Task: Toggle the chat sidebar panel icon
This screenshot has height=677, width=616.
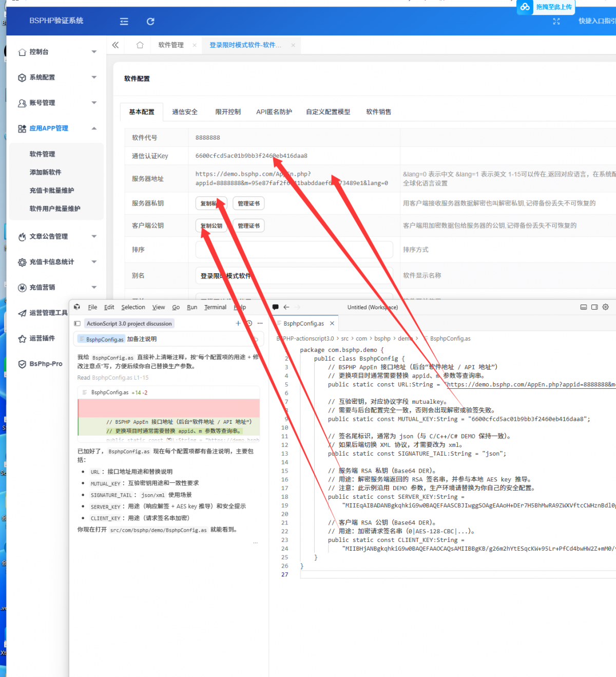Action: [x=77, y=324]
